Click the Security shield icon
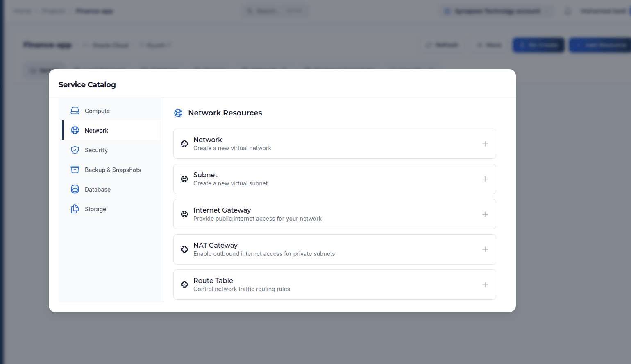Screen dimensions: 631x364 (x=75, y=150)
